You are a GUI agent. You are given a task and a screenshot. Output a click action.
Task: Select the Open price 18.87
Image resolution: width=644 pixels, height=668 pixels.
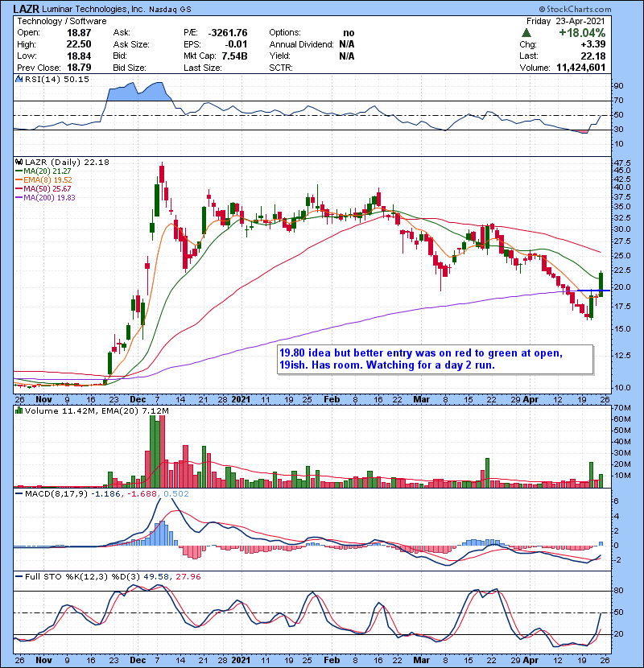point(79,33)
